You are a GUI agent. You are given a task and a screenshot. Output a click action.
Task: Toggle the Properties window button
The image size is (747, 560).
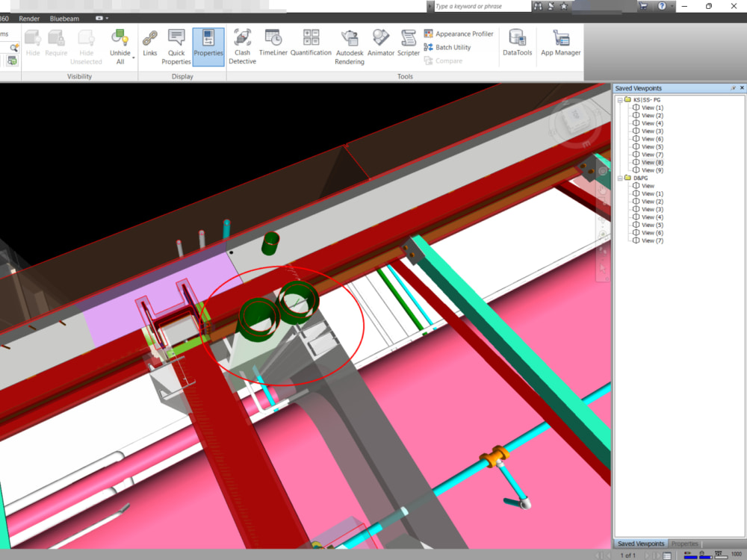pos(208,46)
